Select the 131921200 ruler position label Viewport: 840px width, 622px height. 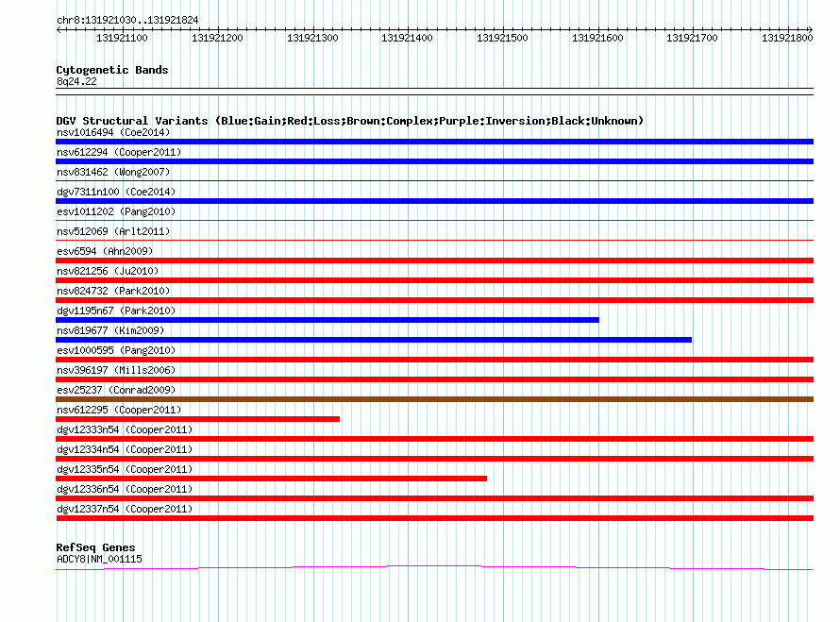tap(217, 38)
